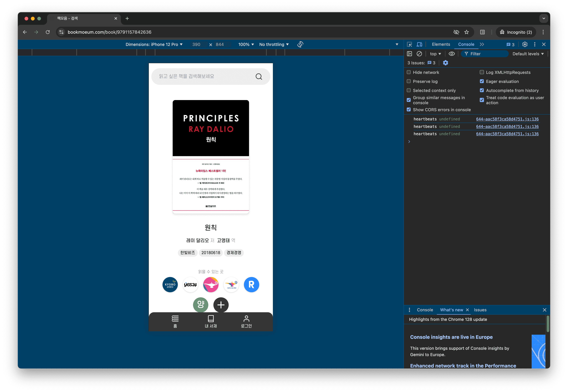
Task: Open the yes24 store icon
Action: [x=190, y=285]
